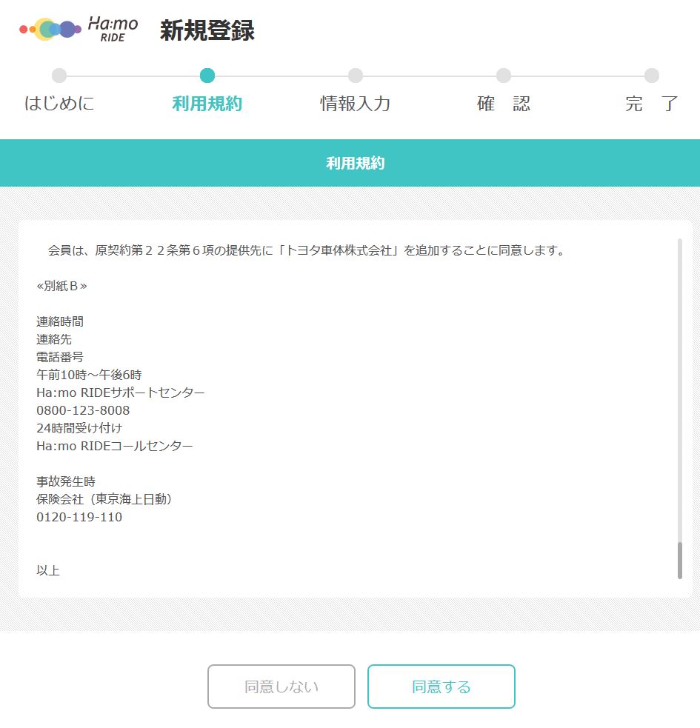Select the 完了 step dot
Viewport: 700px width, 728px height.
tap(652, 76)
